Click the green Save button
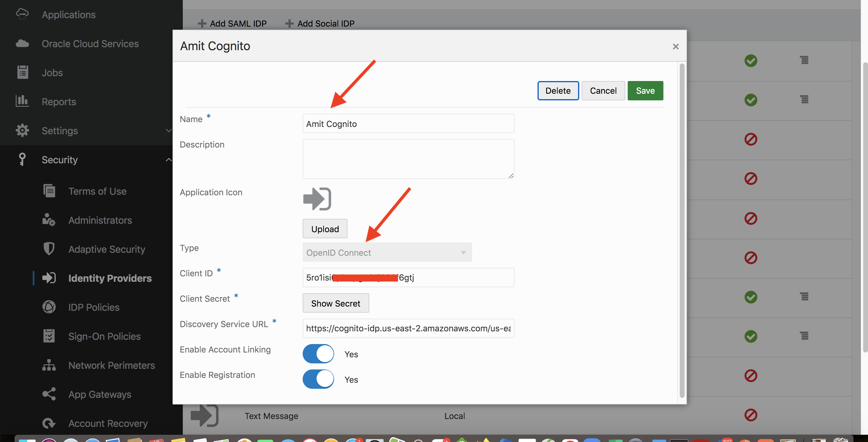868x442 pixels. point(645,91)
